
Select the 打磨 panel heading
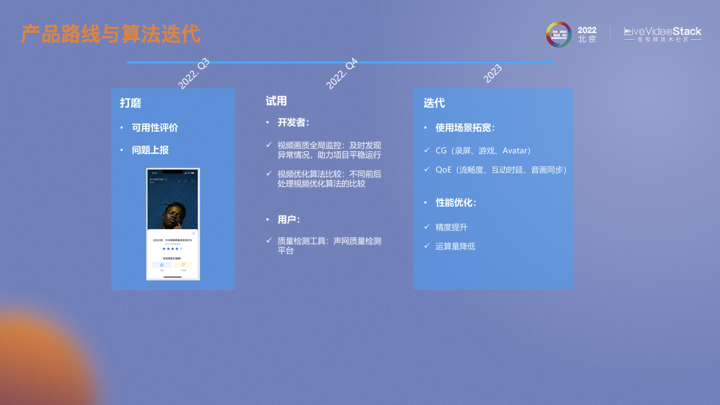(x=130, y=103)
